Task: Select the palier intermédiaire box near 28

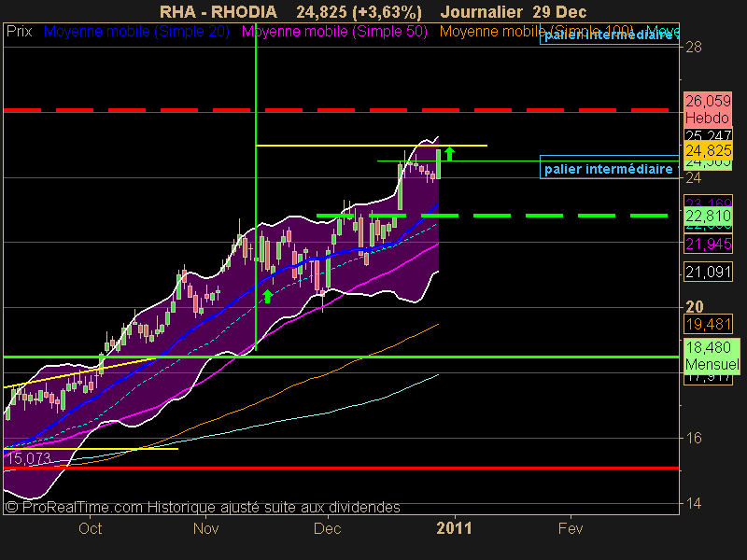Action: tap(610, 35)
